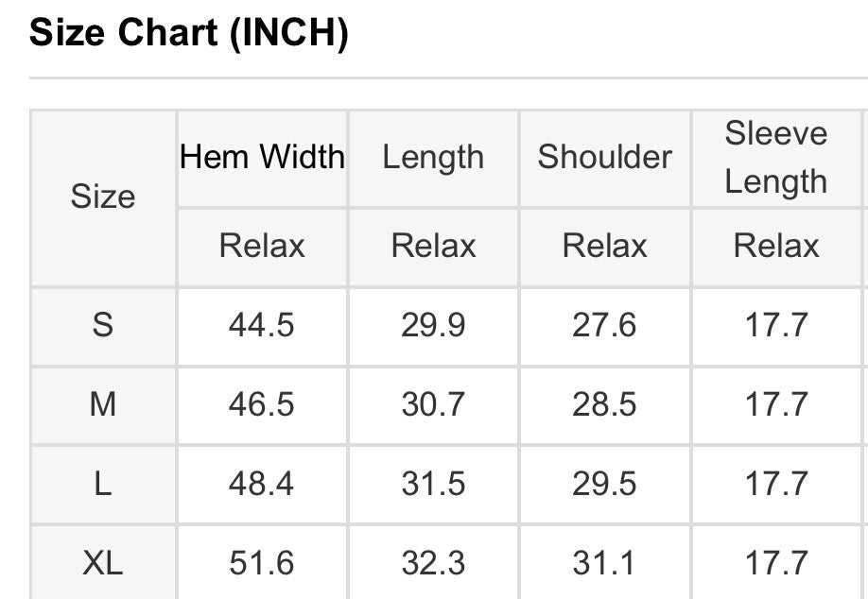Screen dimensions: 868x599
Task: Click the Sleeve Length column header
Action: (776, 157)
